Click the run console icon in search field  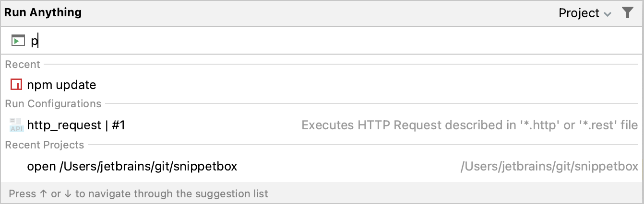coord(18,41)
